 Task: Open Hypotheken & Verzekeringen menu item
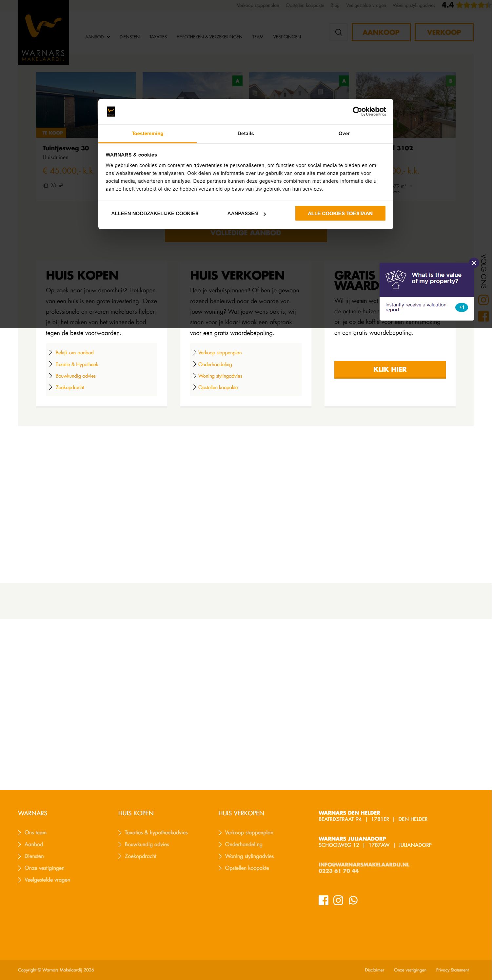click(209, 37)
